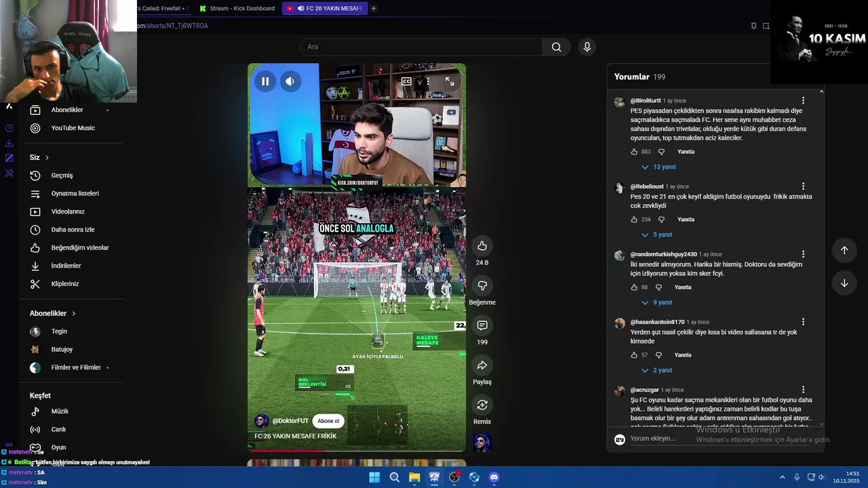Click the Canlı live icon
Viewport: 868px width, 488px height.
[35, 429]
